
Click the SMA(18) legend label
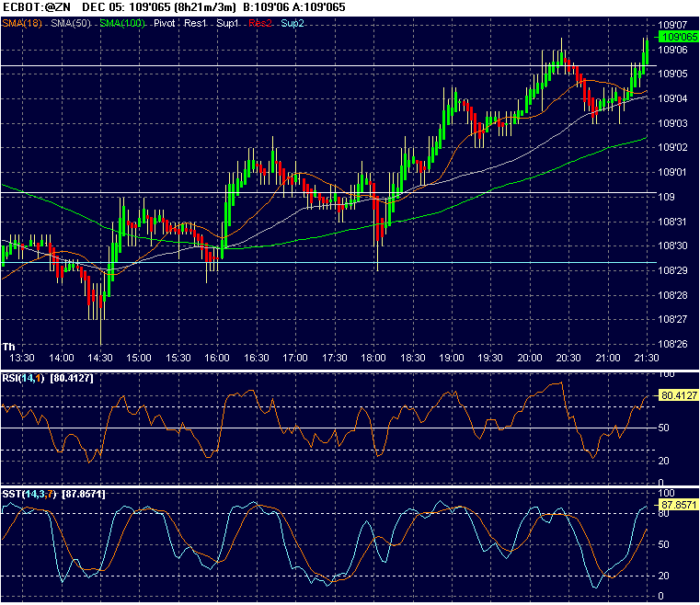click(22, 23)
